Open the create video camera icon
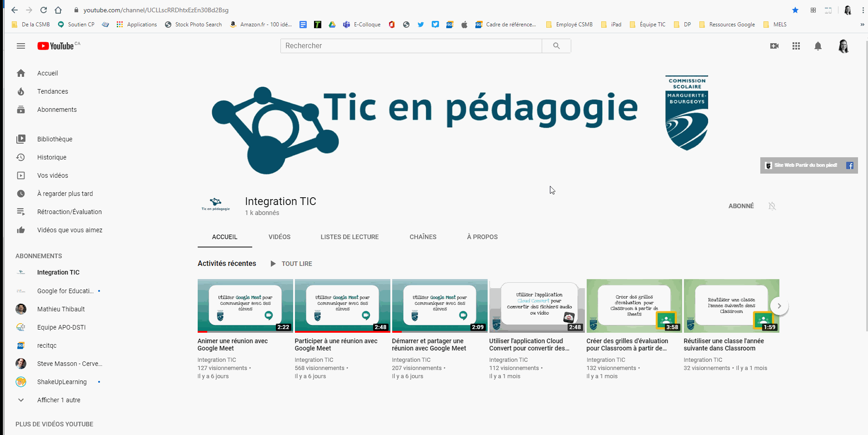868x435 pixels. pos(774,46)
